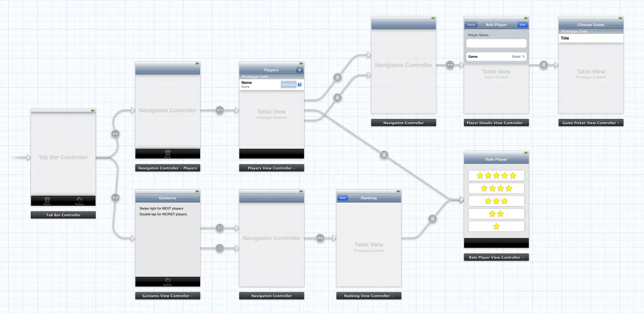Click the plus button in Players bar
644x314 pixels.
(300, 70)
